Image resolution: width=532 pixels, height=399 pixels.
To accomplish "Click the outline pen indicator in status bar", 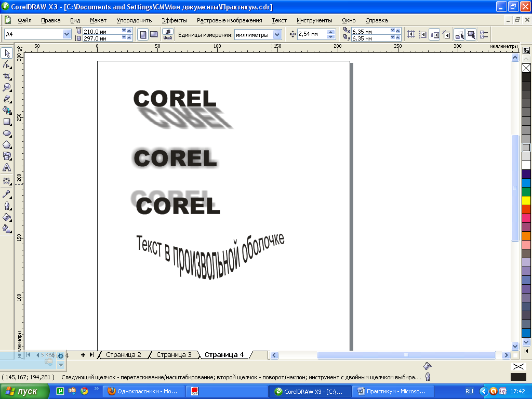I will [x=428, y=376].
